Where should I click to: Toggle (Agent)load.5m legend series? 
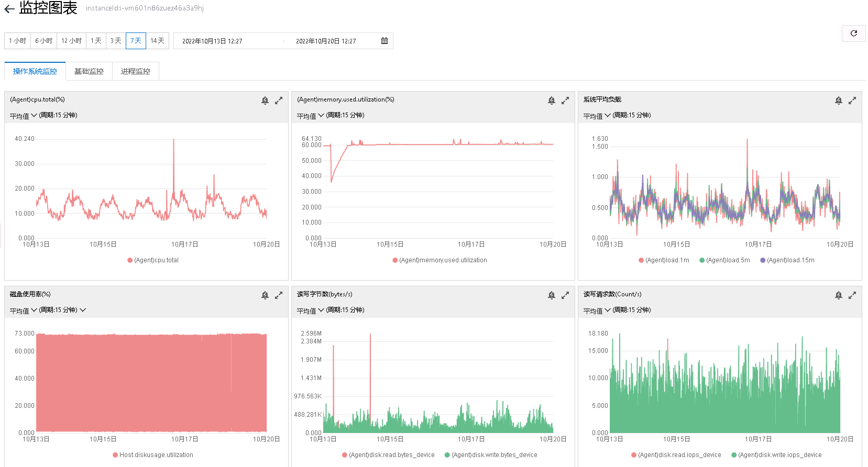click(x=724, y=260)
